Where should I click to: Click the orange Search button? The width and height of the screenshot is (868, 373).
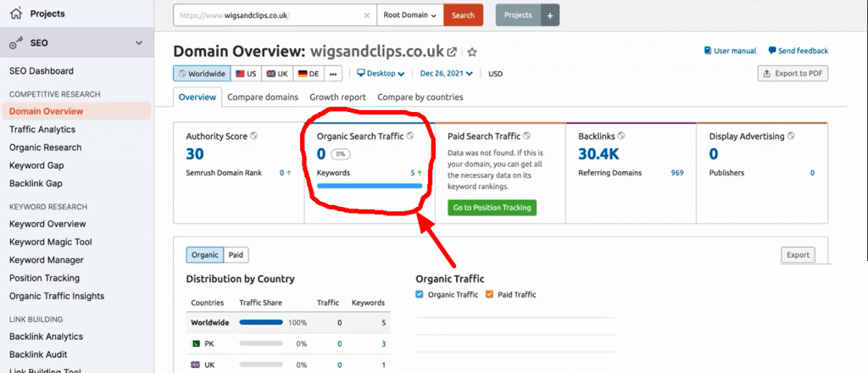pos(464,15)
